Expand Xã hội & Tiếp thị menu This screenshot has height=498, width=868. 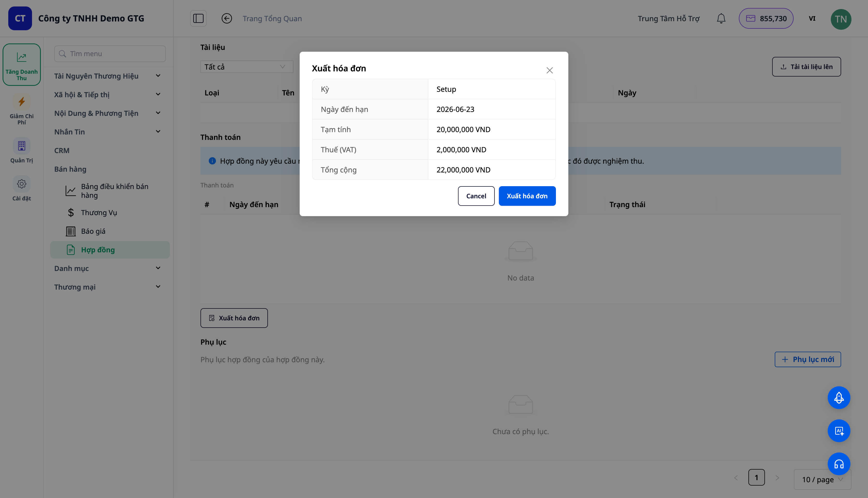tap(107, 94)
